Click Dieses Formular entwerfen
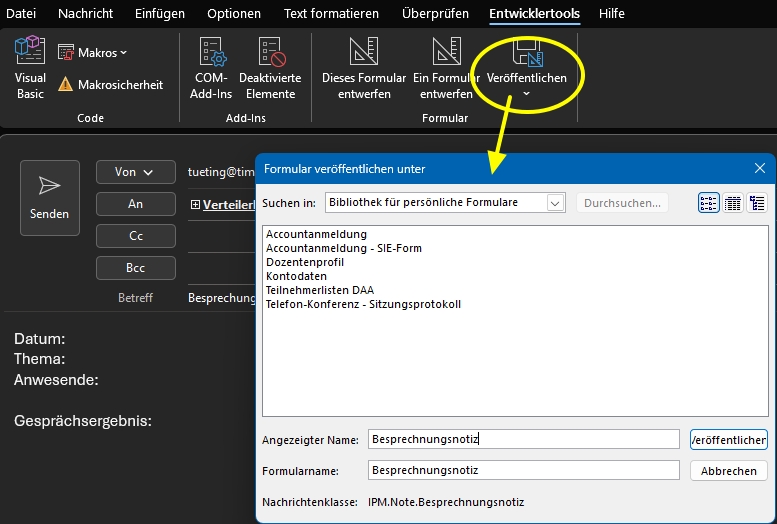777x524 pixels. click(364, 67)
